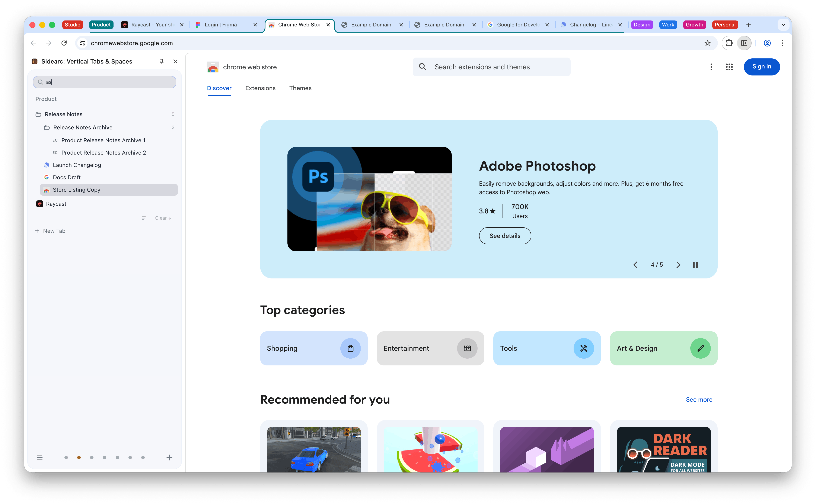Open the tab search dropdown arrow
Viewport: 816px width, 504px height.
tap(783, 25)
